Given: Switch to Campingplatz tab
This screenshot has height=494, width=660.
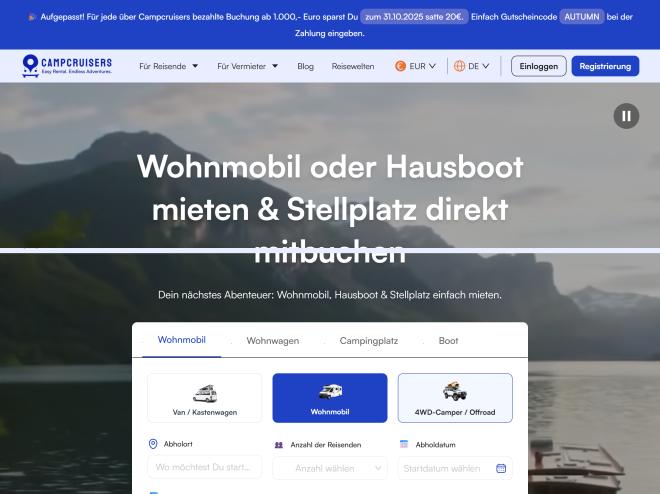Looking at the screenshot, I should click(369, 341).
